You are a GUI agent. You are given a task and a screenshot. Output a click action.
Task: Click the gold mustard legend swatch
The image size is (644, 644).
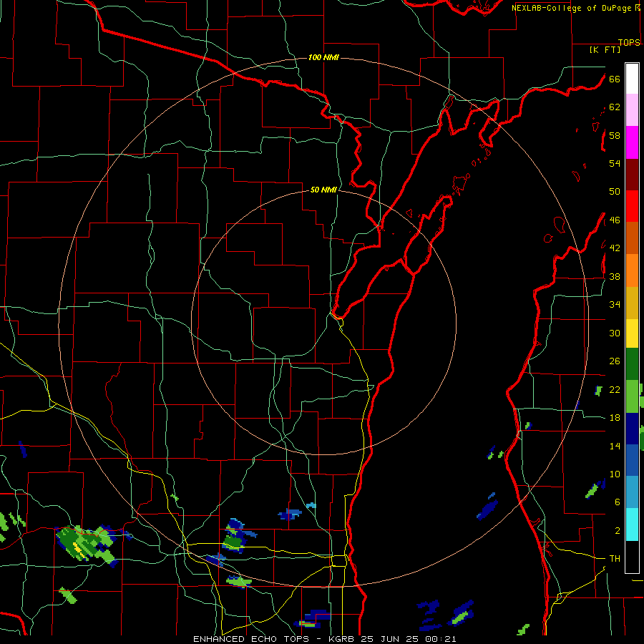tap(632, 303)
